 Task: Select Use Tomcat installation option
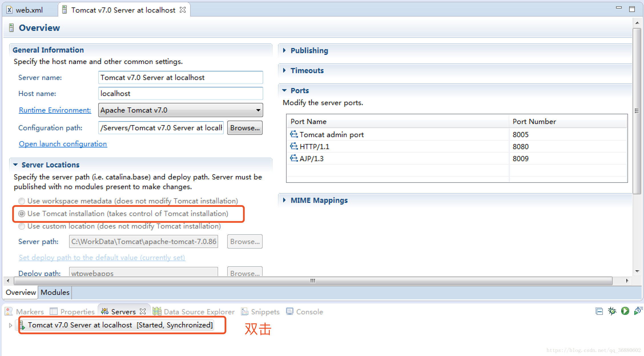[22, 214]
